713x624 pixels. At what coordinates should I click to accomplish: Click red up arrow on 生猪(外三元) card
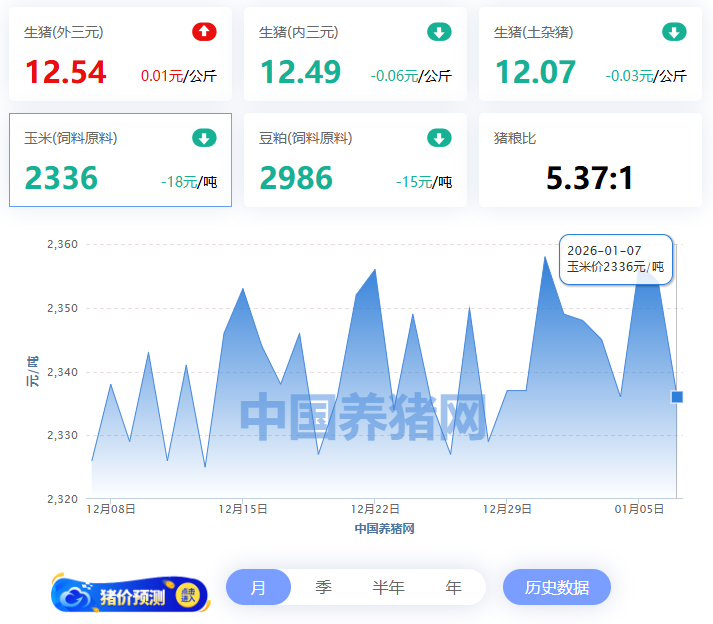click(x=204, y=32)
